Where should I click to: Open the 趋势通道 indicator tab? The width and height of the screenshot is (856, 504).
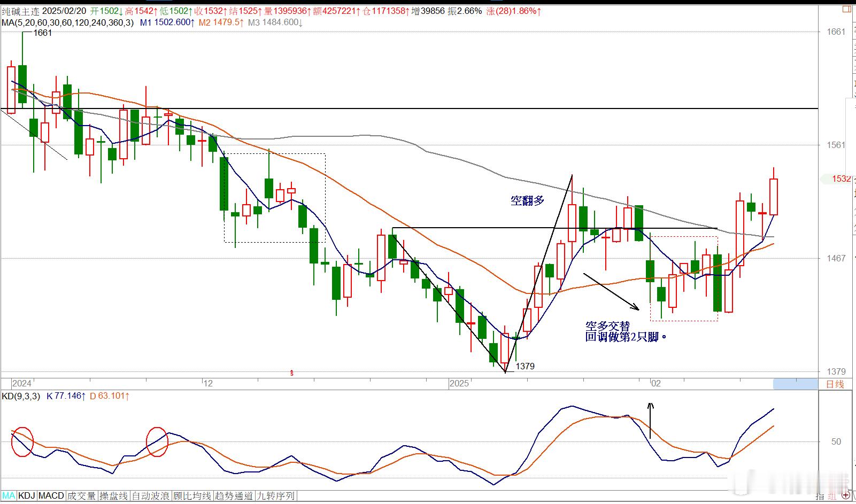click(234, 496)
